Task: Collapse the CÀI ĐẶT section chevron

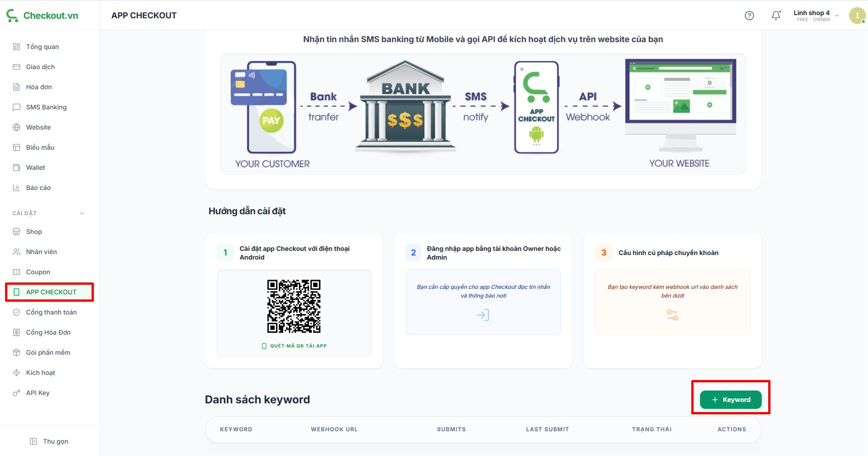Action: pyautogui.click(x=82, y=213)
